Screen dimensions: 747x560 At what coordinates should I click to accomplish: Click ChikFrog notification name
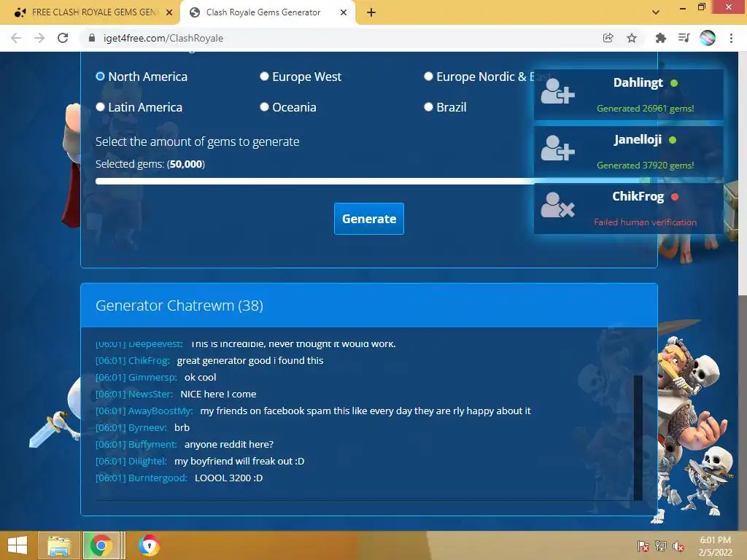pos(638,197)
